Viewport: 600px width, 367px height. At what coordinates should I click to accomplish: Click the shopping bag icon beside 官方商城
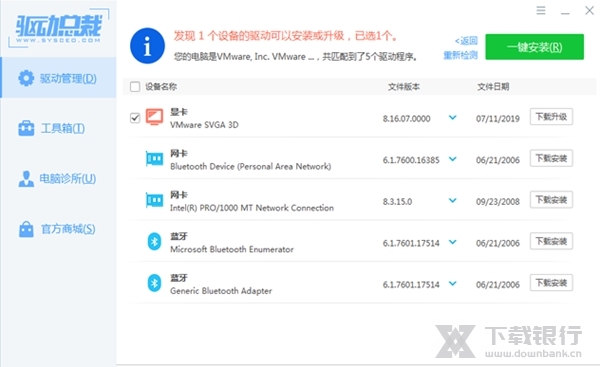26,229
